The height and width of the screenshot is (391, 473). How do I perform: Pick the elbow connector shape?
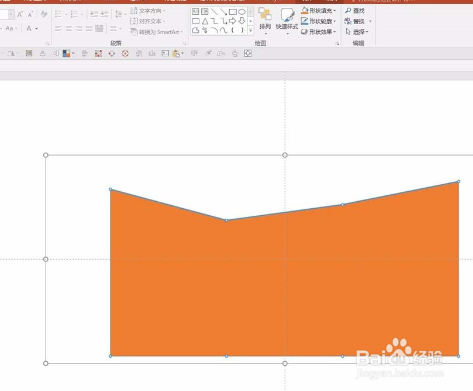pyautogui.click(x=214, y=21)
